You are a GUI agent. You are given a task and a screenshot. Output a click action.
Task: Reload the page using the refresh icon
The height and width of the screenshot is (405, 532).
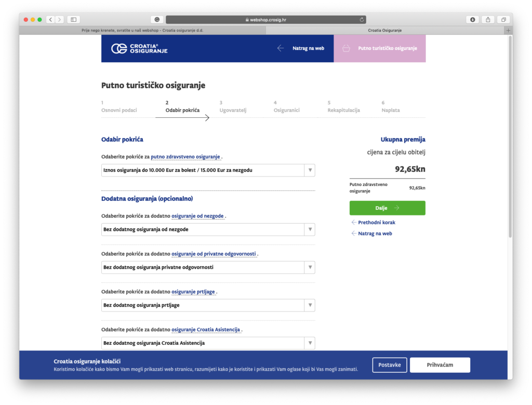[362, 20]
